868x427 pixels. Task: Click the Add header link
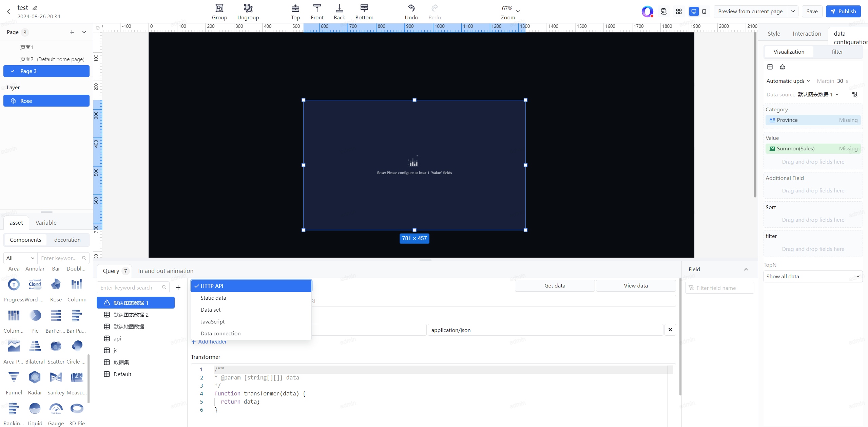pos(209,341)
